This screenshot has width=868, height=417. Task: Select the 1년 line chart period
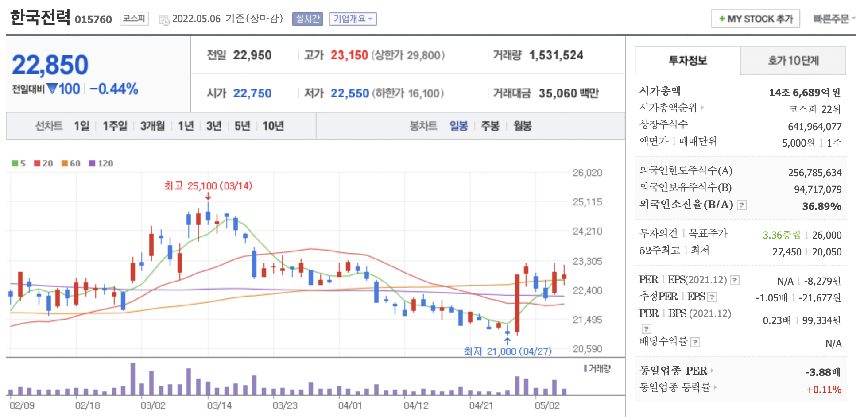coord(186,126)
